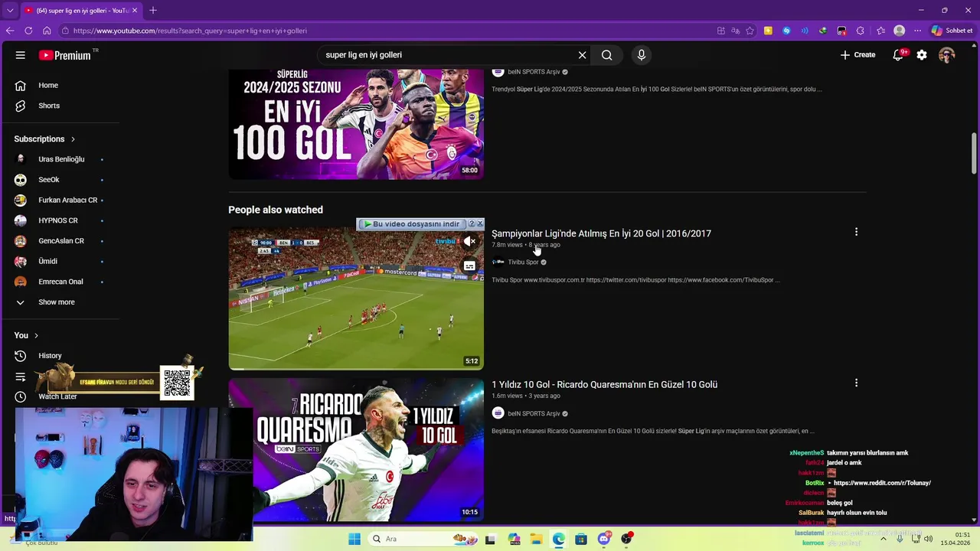Open the GencAslan CR subscription

[x=60, y=241]
